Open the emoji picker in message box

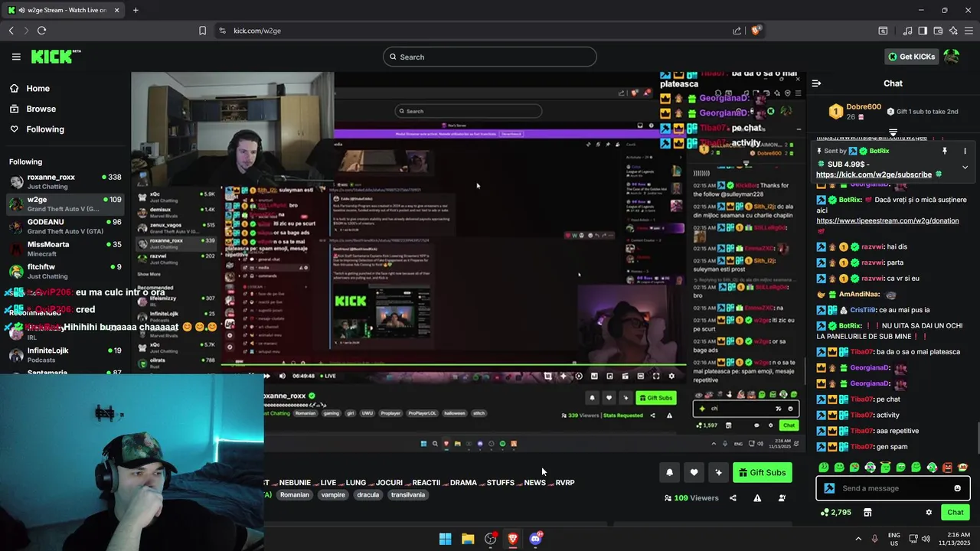pos(957,488)
